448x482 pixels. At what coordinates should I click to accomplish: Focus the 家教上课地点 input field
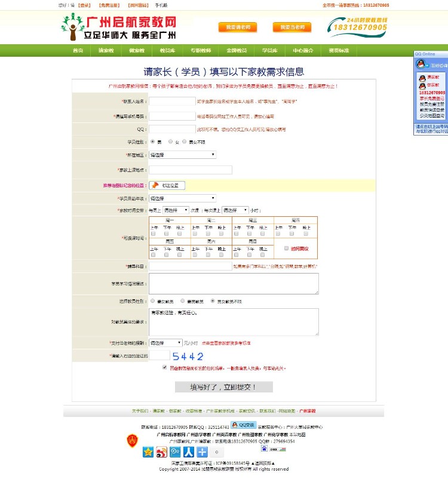(x=191, y=170)
